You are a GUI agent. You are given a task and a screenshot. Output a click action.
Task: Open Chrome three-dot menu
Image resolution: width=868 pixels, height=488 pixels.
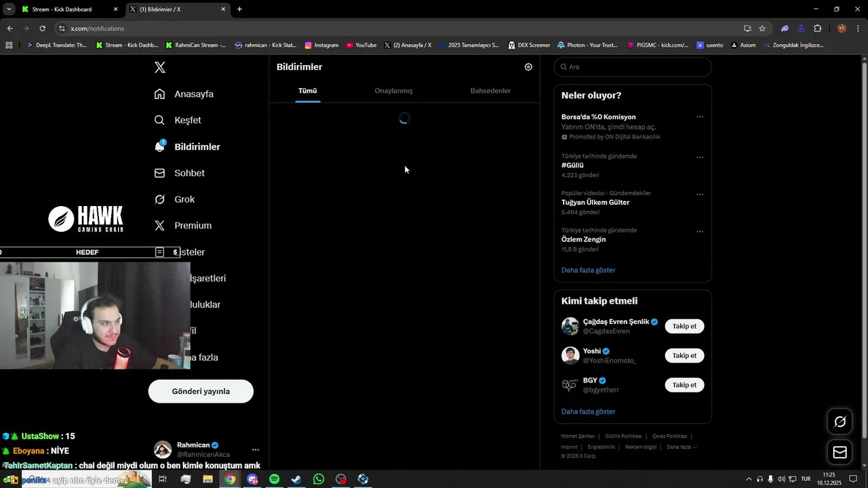(857, 28)
